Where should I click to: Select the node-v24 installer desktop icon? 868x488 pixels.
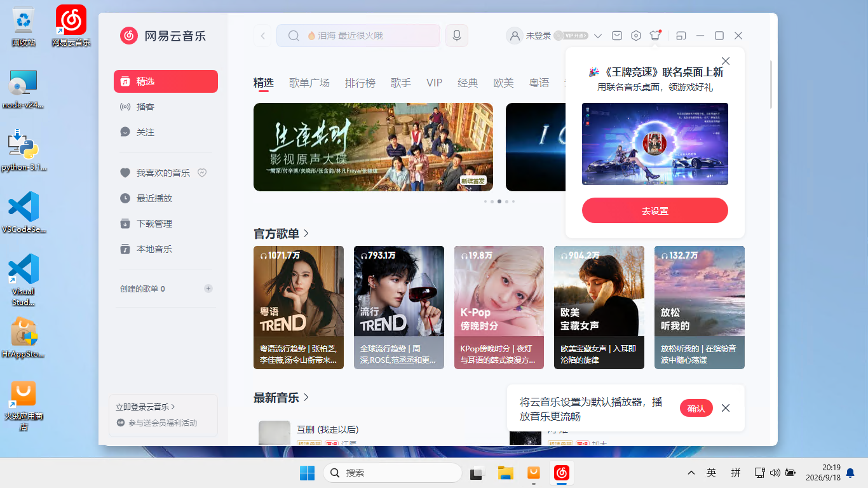(24, 89)
